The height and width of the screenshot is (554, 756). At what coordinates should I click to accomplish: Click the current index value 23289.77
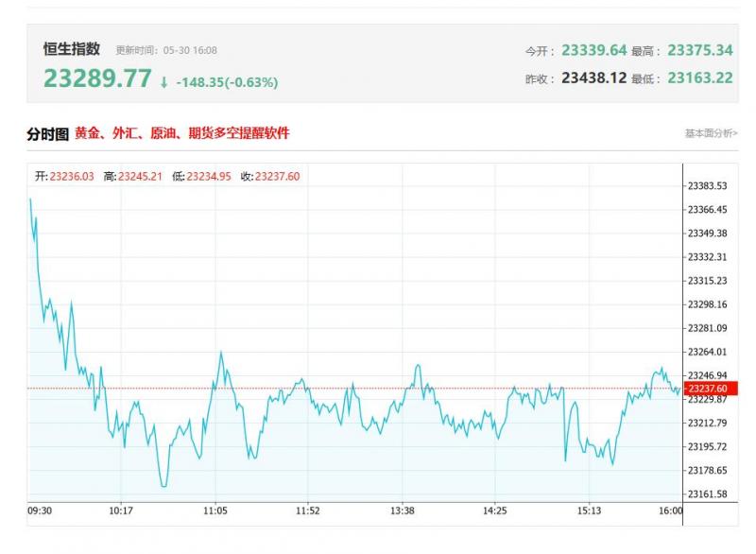point(98,78)
